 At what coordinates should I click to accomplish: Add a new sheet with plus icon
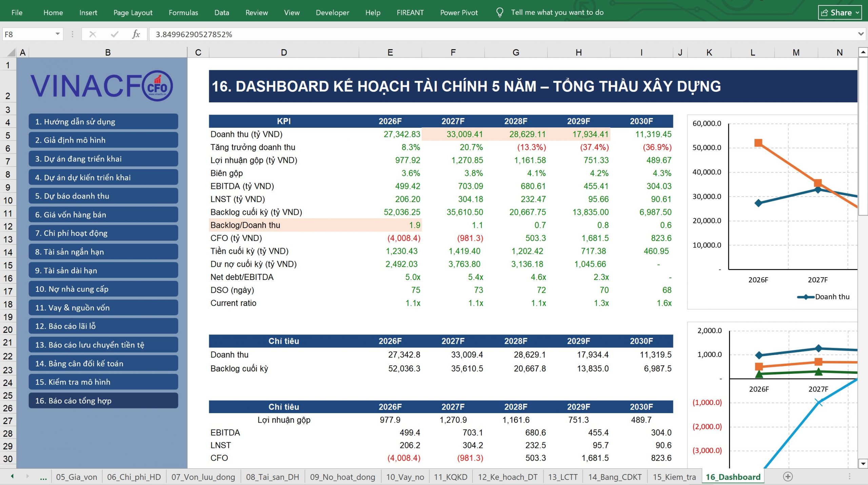(788, 477)
